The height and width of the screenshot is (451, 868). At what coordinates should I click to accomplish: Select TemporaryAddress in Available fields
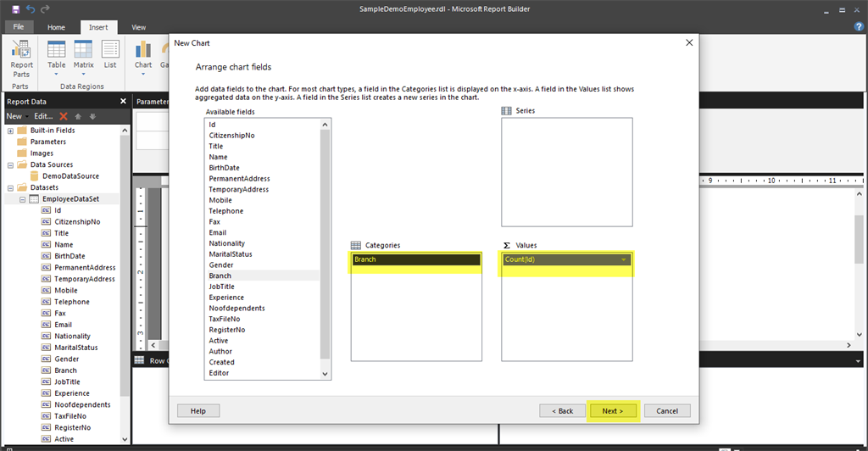tap(238, 189)
